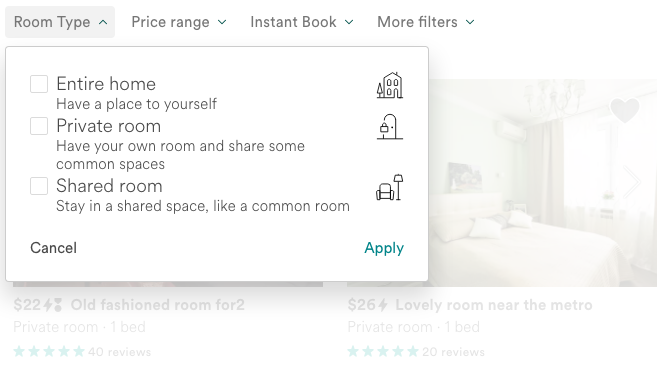Cancel the room type selection
670x371 pixels.
click(x=53, y=248)
